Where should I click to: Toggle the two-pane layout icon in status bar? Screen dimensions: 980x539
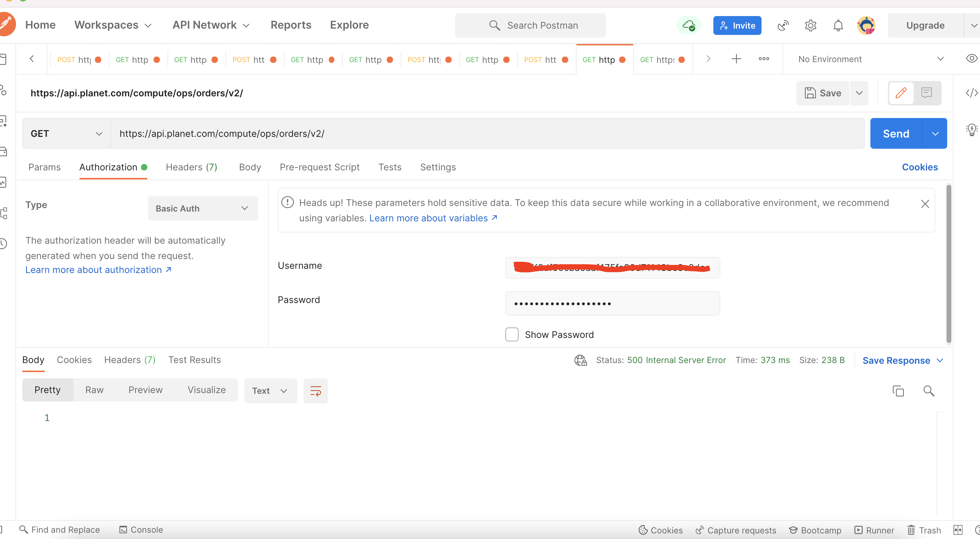point(958,530)
